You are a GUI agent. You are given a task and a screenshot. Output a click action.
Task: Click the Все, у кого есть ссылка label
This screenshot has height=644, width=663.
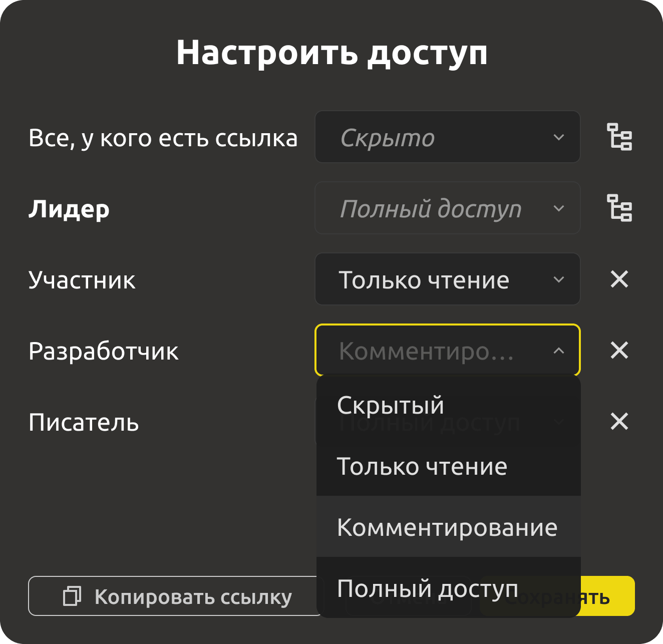pyautogui.click(x=163, y=138)
